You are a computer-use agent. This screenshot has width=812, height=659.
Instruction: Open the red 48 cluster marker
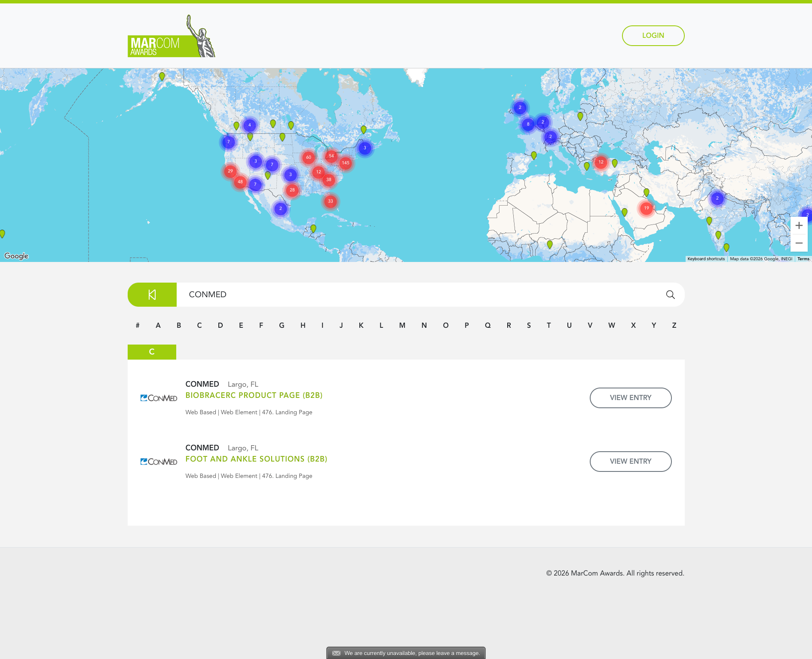(x=240, y=182)
